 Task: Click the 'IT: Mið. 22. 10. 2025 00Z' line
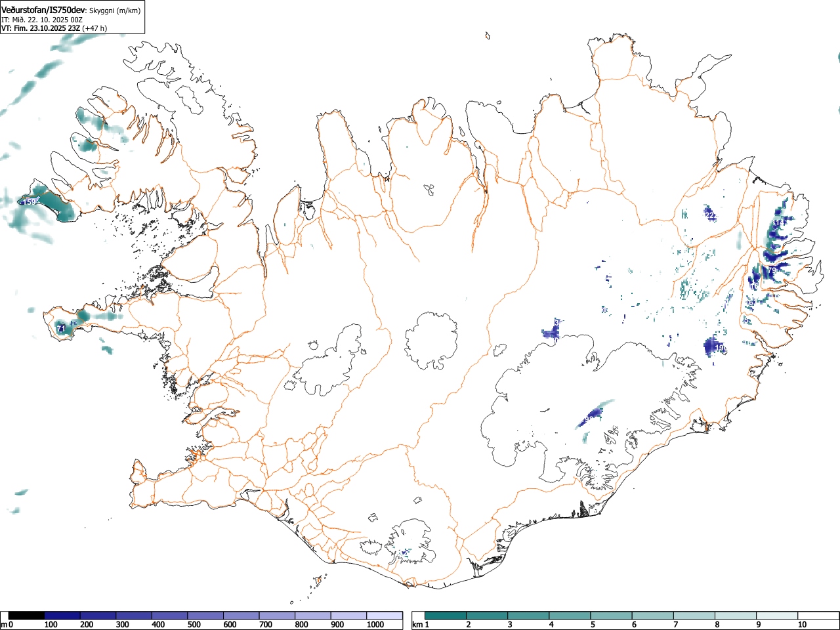click(x=42, y=20)
